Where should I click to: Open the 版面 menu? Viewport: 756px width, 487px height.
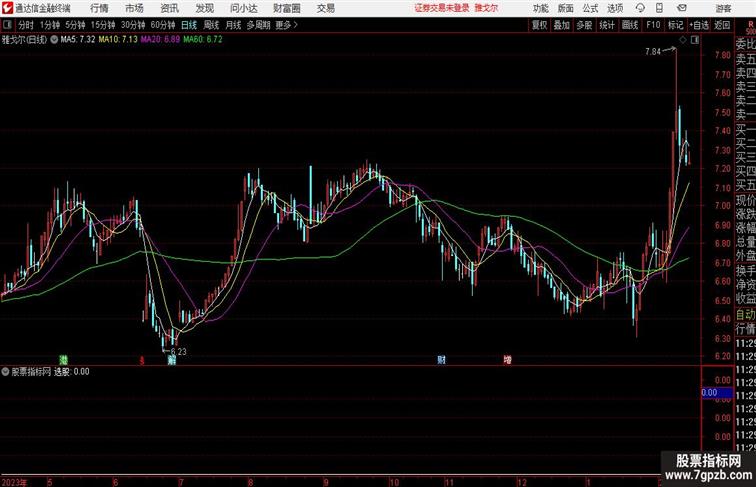click(565, 8)
